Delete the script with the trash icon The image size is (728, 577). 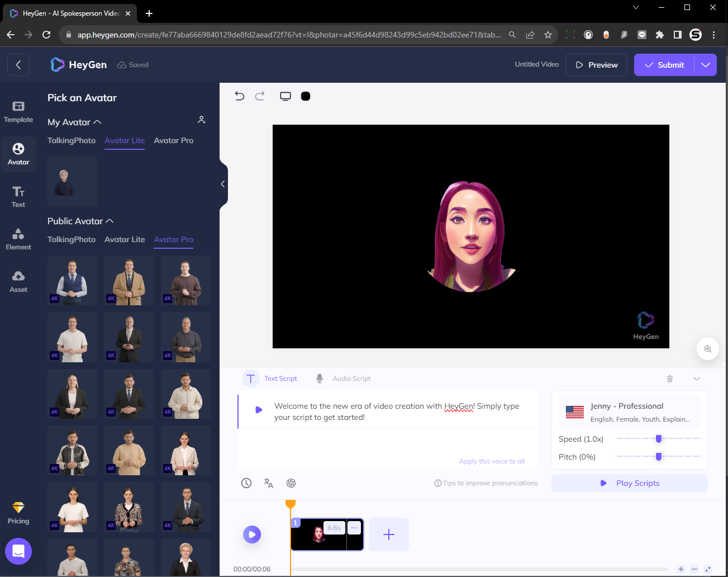tap(670, 379)
